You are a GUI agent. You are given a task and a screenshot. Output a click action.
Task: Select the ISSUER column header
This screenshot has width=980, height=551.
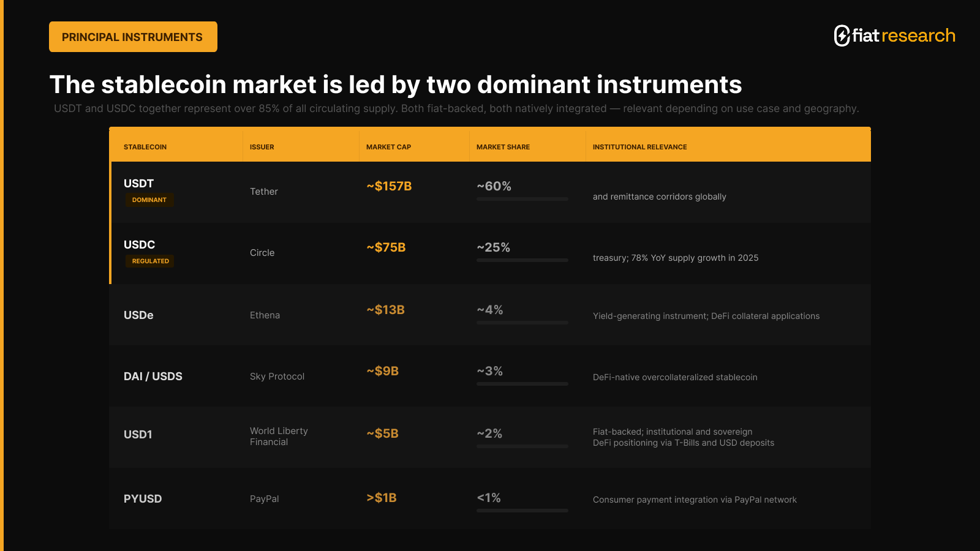tap(262, 147)
